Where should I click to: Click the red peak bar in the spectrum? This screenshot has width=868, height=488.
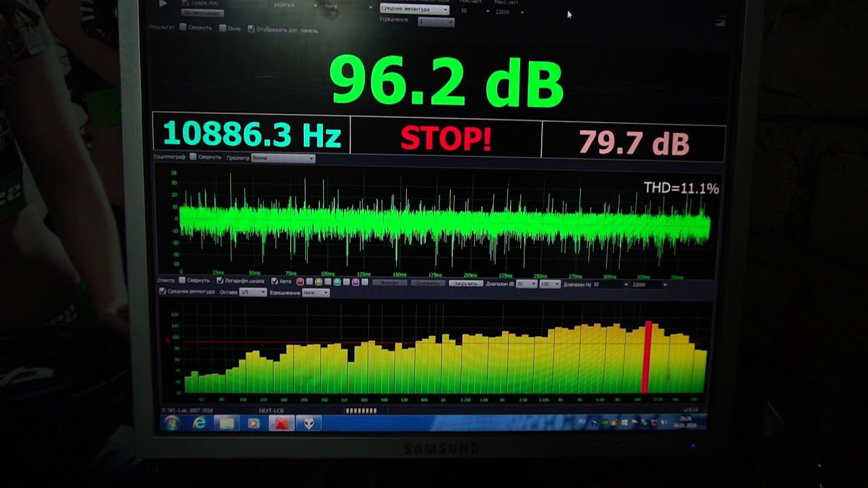click(647, 357)
